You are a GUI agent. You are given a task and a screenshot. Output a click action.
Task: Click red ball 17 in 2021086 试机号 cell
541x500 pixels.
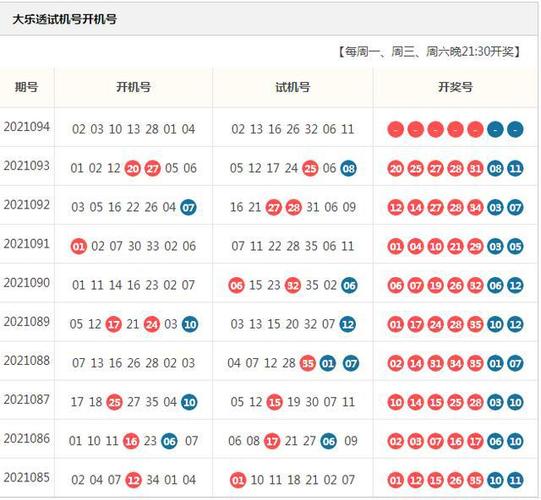(x=272, y=441)
